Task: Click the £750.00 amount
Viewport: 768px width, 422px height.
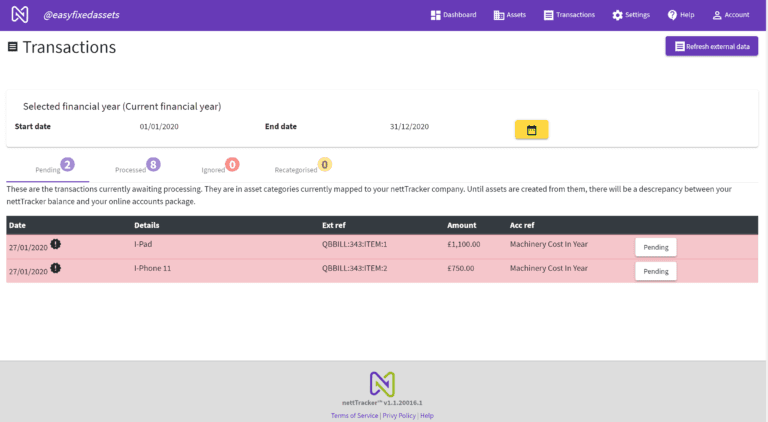Action: (460, 268)
